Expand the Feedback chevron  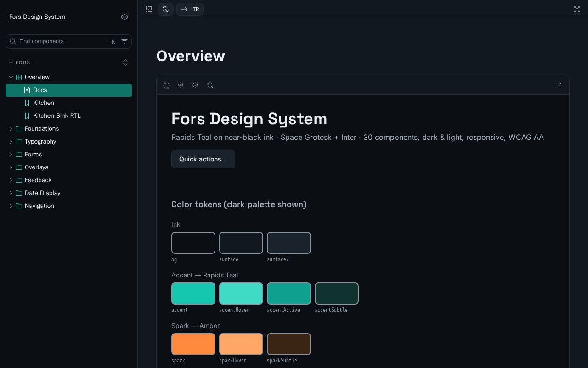click(11, 180)
